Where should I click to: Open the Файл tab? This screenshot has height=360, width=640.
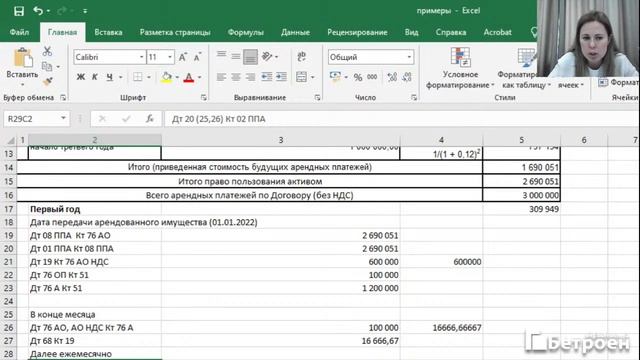pos(19,32)
